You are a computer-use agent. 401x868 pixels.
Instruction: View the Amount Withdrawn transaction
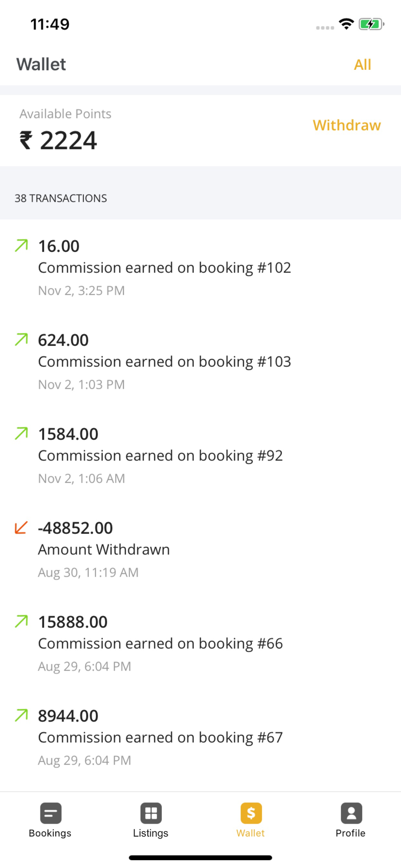[104, 549]
